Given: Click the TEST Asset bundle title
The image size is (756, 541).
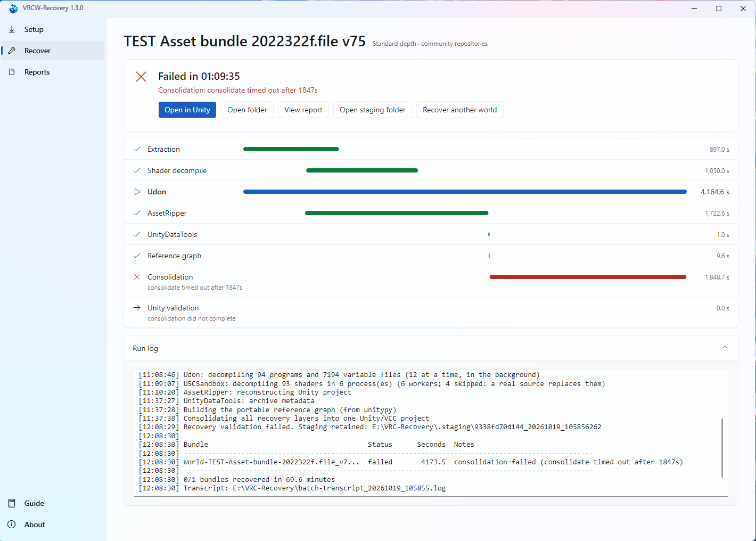Looking at the screenshot, I should [245, 41].
